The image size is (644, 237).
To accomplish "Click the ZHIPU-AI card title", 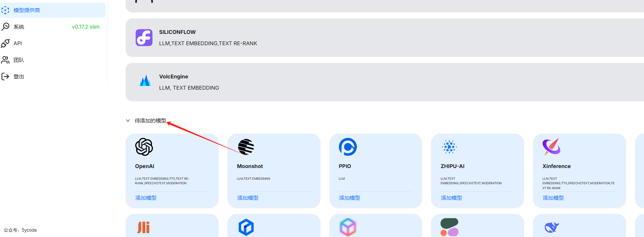I will pyautogui.click(x=453, y=166).
